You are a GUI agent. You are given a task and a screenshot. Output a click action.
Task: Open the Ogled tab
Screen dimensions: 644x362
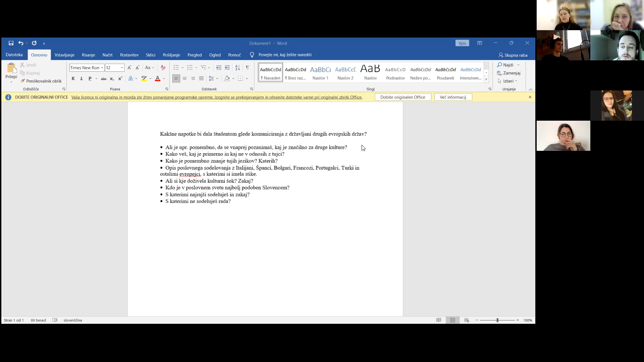click(215, 55)
